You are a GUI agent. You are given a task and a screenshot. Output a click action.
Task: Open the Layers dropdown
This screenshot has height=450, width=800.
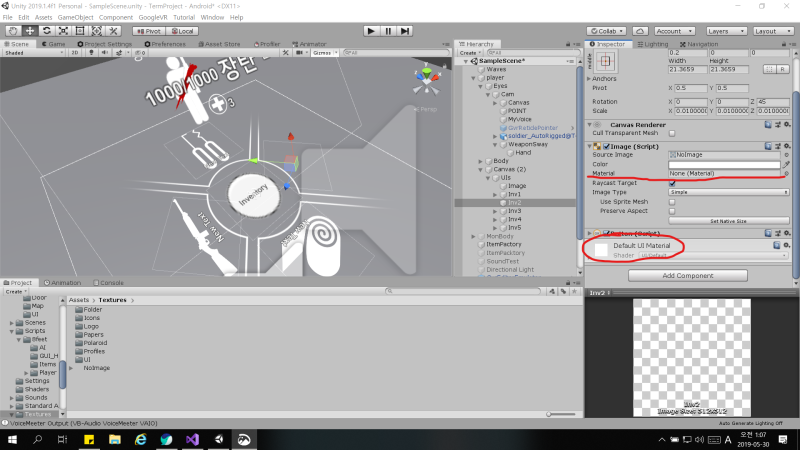click(727, 31)
